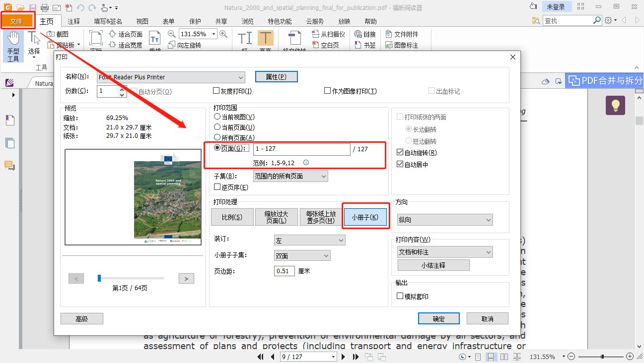This screenshot has width=644, height=363.
Task: Click the lightbulb tips icon on right
Action: (x=615, y=105)
